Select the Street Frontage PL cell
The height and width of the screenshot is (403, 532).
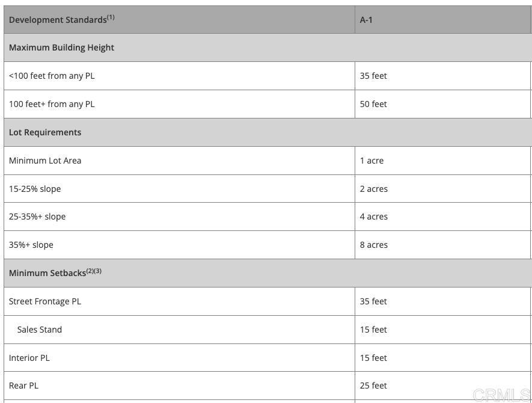[45, 301]
